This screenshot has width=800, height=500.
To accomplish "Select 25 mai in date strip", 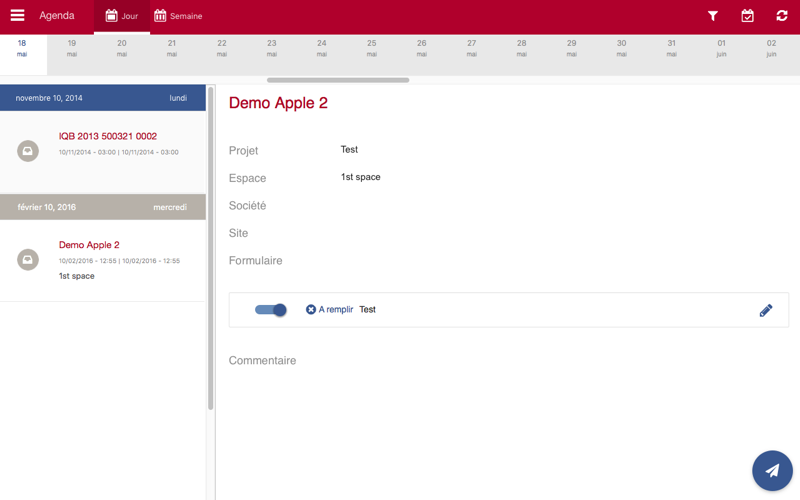I will pyautogui.click(x=371, y=48).
